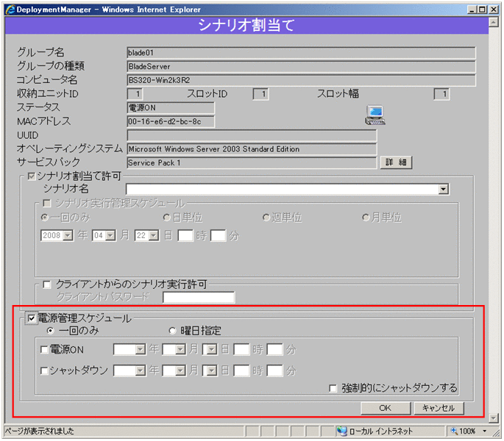The image size is (504, 441).
Task: Click 電源ON hour field
Action: point(241,349)
